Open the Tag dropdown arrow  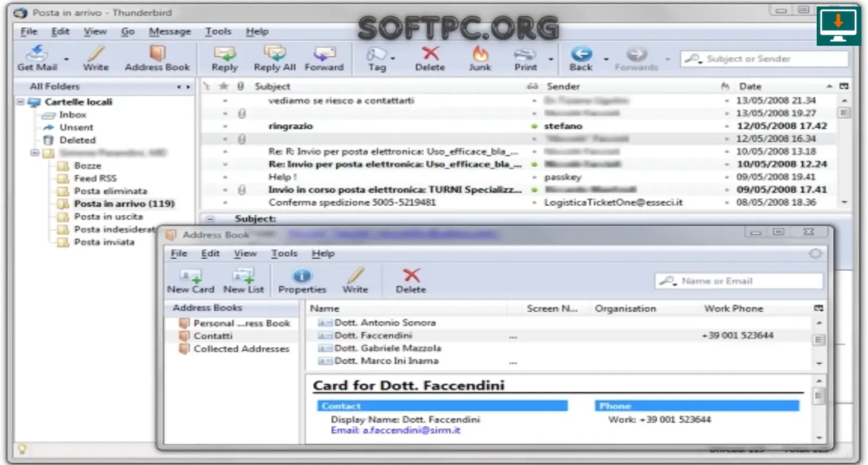(393, 59)
